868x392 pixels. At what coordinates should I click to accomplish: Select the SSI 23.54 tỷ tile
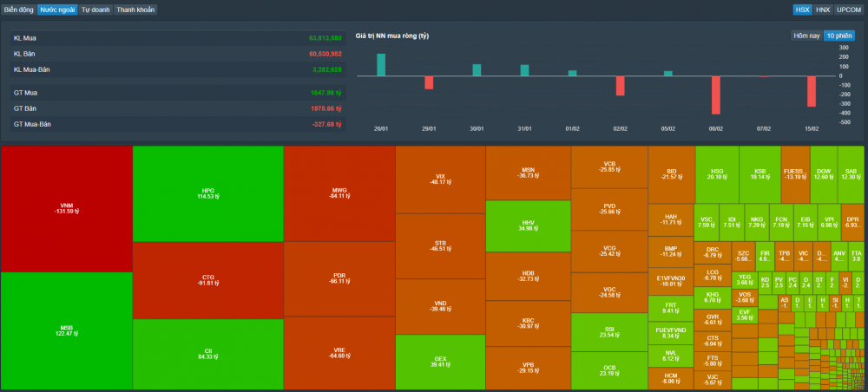(x=609, y=332)
